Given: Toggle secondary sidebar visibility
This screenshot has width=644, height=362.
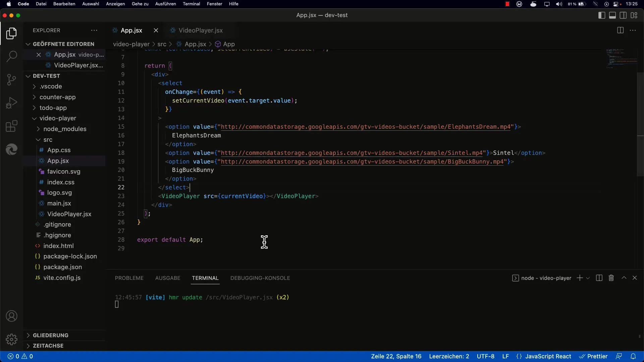Looking at the screenshot, I should (x=623, y=15).
